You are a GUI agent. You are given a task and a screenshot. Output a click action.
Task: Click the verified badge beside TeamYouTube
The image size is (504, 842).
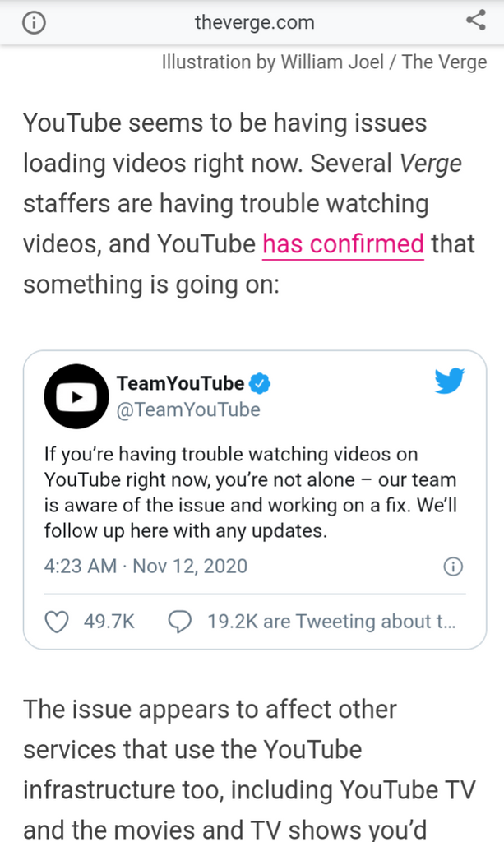coord(261,383)
